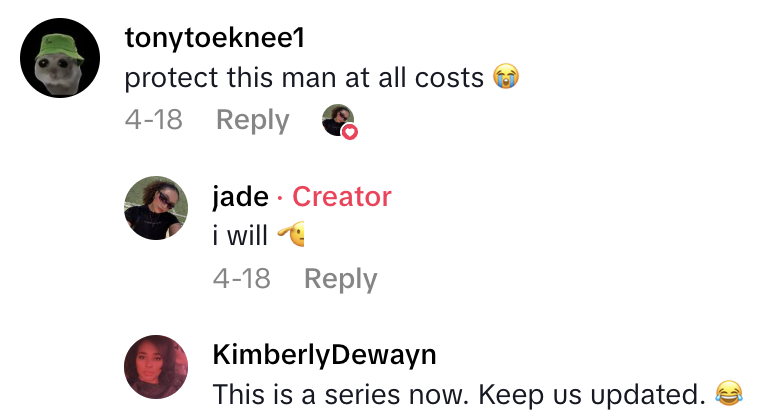776x420 pixels.
Task: Open KimberlyDewayn's profile picture
Action: [x=156, y=367]
